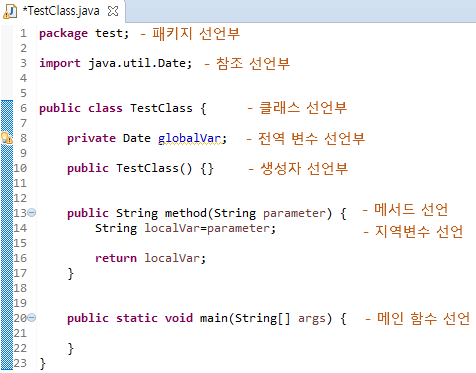Click the 'package' keyword on line 1
This screenshot has height=373, width=476.
[63, 34]
